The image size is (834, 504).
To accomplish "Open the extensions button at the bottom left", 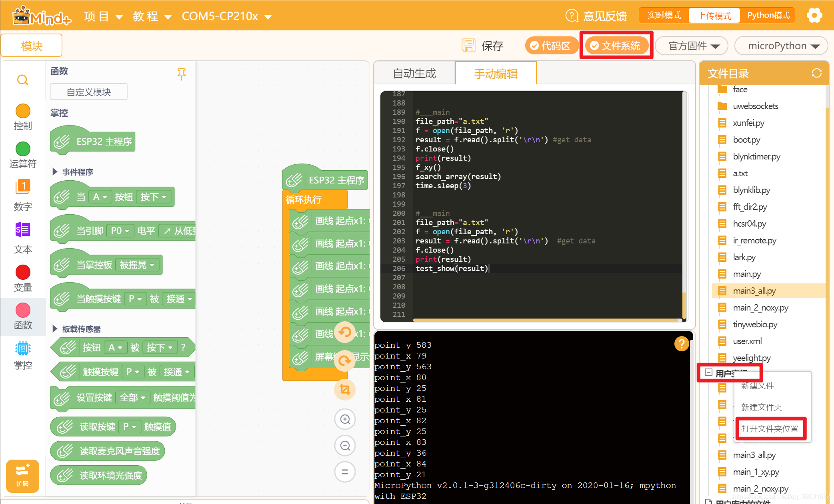I will click(22, 476).
